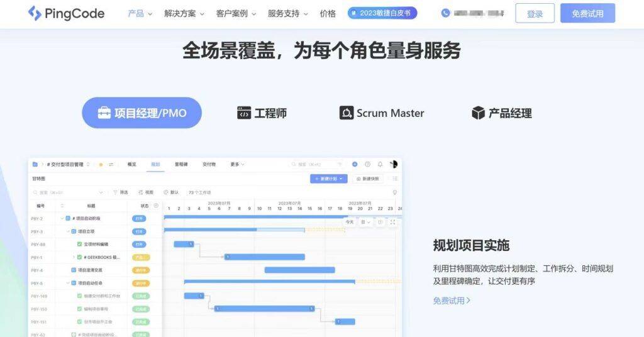Click the PingCode logo

pos(66,14)
